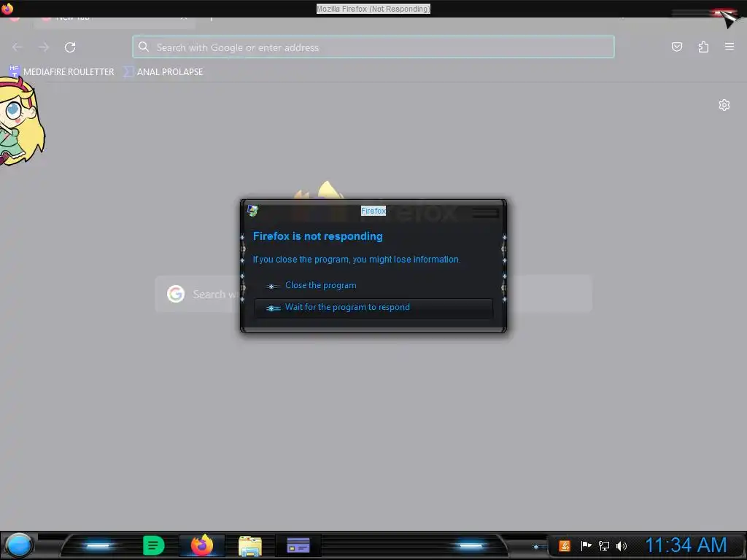The width and height of the screenshot is (747, 560).
Task: Click the Firefox logo in the window title bar
Action: (7, 8)
